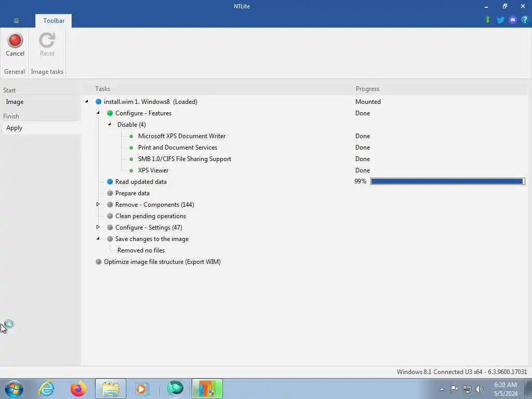Open the taskbar clock showing 6:20 AM

(x=506, y=389)
